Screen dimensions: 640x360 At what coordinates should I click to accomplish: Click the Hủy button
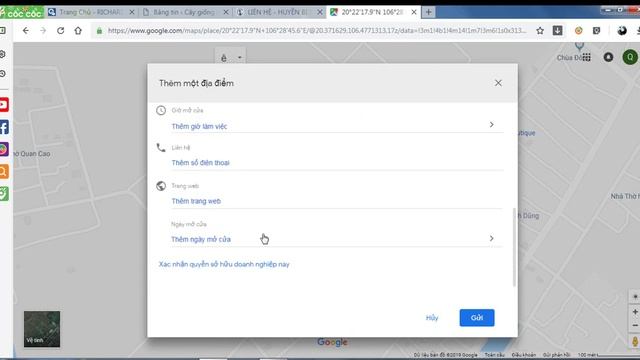point(432,318)
